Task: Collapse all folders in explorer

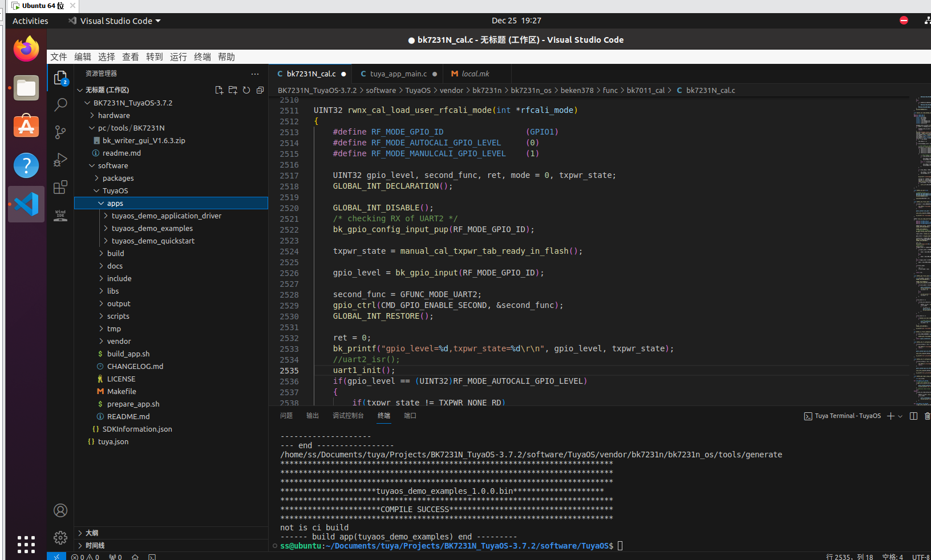Action: 260,90
